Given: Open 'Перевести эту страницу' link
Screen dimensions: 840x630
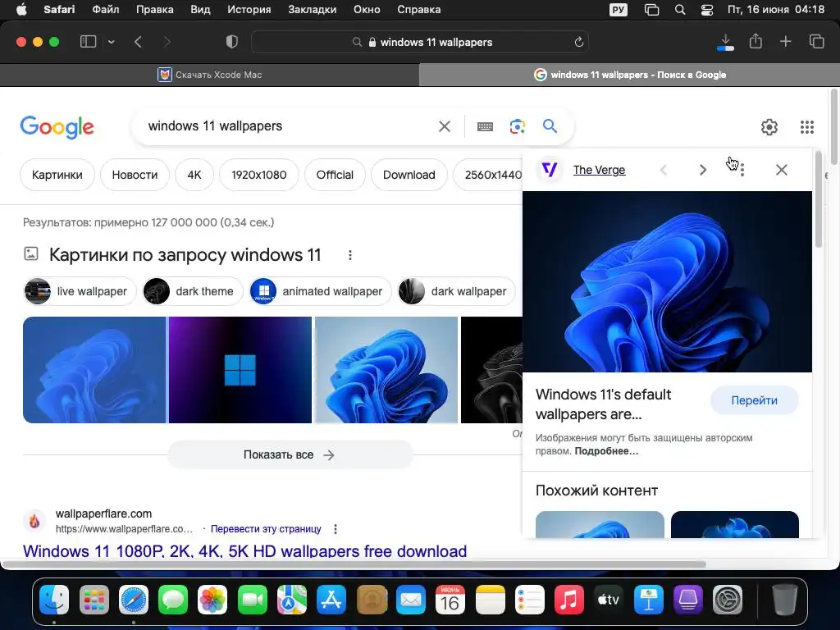Looking at the screenshot, I should pos(266,529).
